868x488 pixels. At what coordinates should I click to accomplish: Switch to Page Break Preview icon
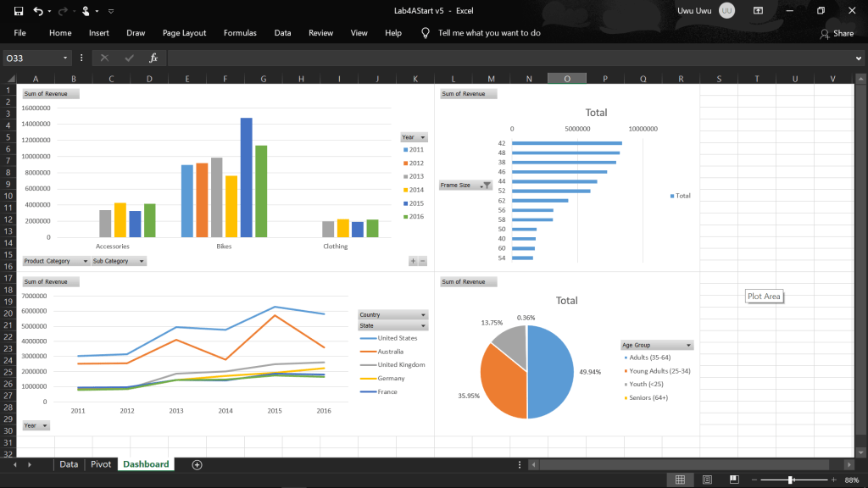click(x=735, y=480)
